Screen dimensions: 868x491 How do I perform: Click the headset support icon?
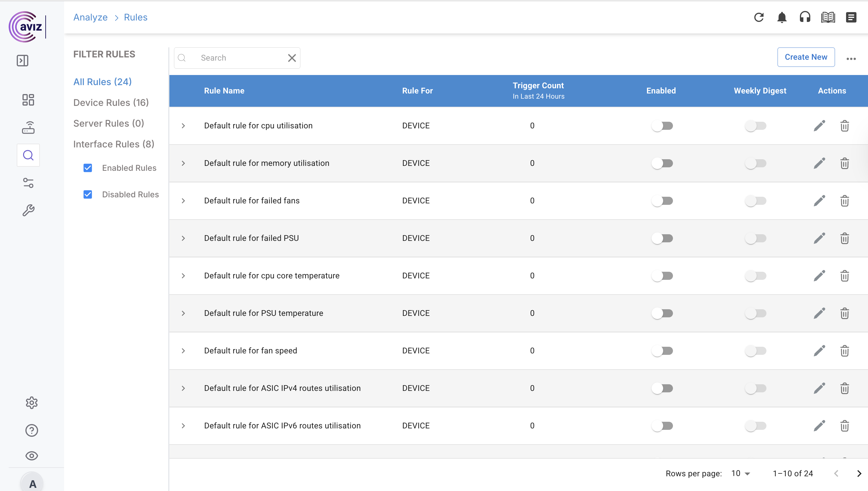tap(805, 17)
